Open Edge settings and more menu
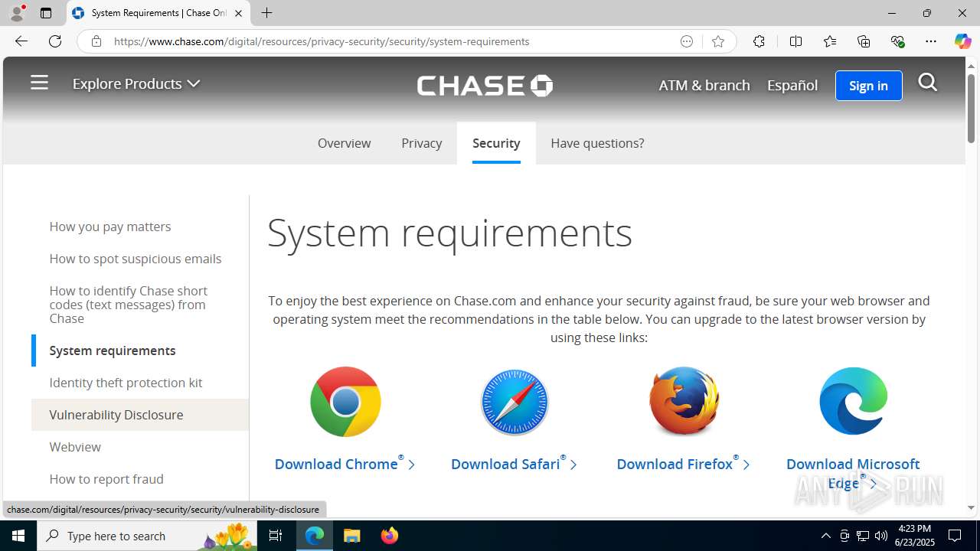 (x=931, y=41)
